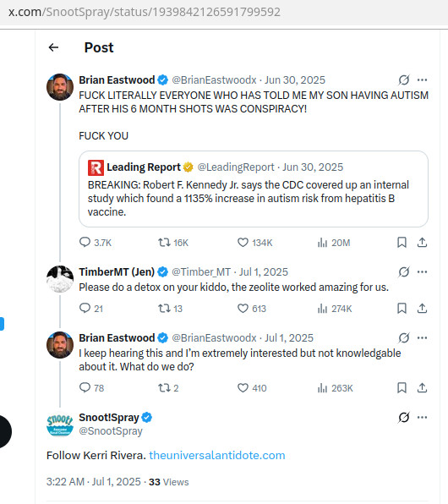This screenshot has width=448, height=504.
Task: Open Grok icon on Brian's first post
Action: [404, 79]
